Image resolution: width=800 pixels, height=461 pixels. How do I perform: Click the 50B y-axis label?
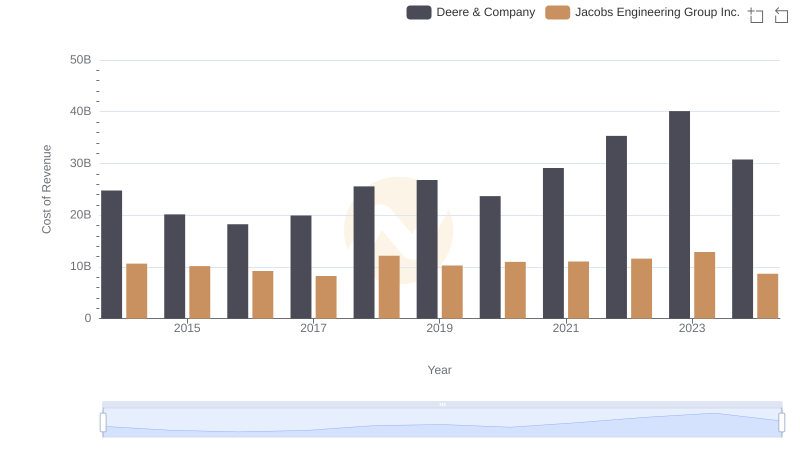81,60
